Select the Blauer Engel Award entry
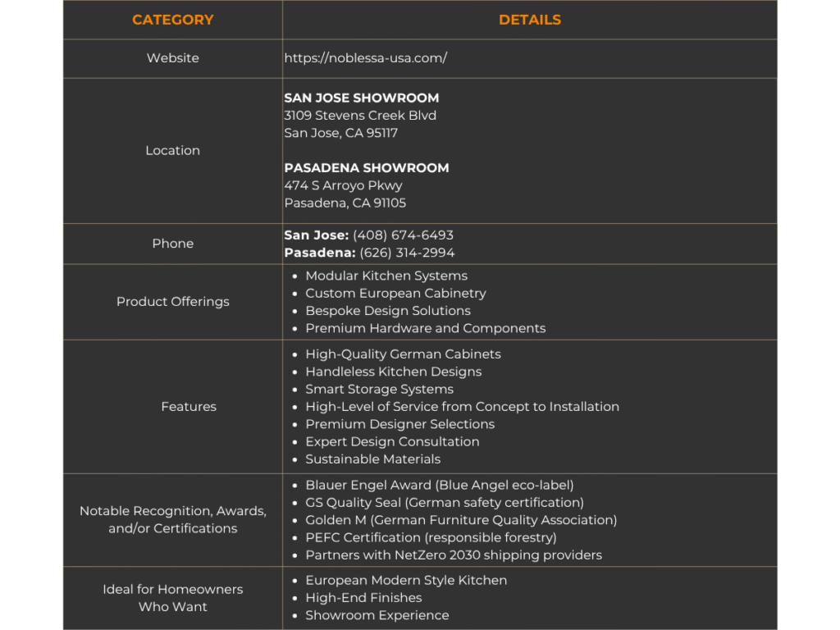The width and height of the screenshot is (840, 630). [x=439, y=485]
